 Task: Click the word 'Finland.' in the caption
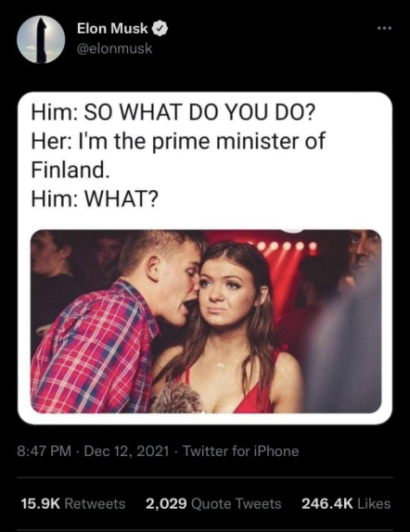point(70,170)
